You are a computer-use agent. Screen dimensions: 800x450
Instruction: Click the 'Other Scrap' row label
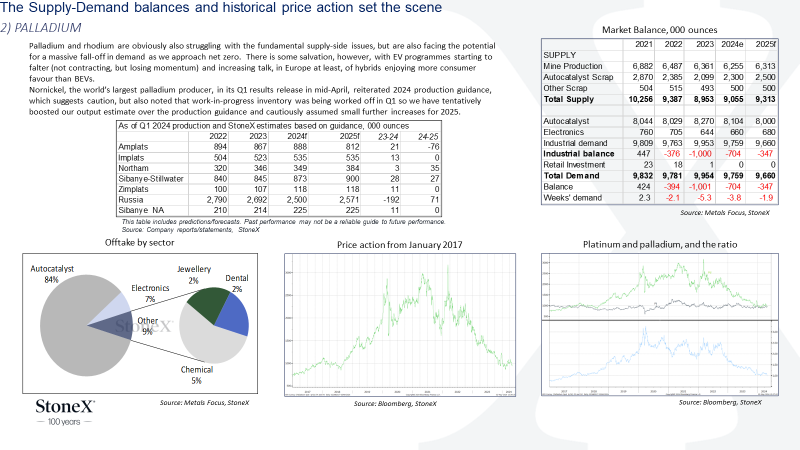click(x=565, y=88)
